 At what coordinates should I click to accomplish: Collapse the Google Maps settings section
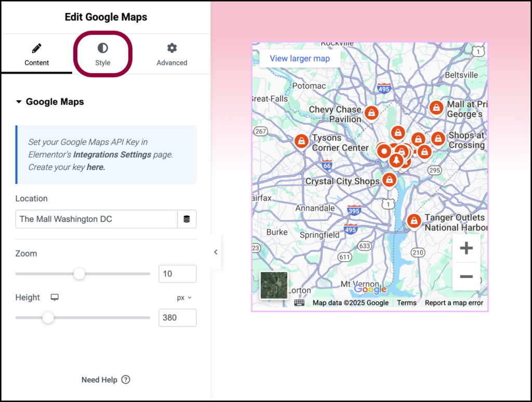click(18, 102)
